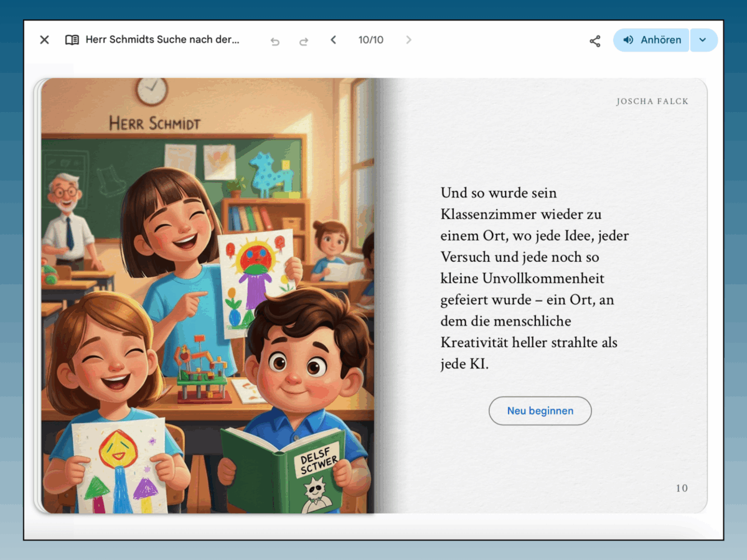The image size is (747, 560).
Task: Close the storybook viewer
Action: (x=44, y=40)
